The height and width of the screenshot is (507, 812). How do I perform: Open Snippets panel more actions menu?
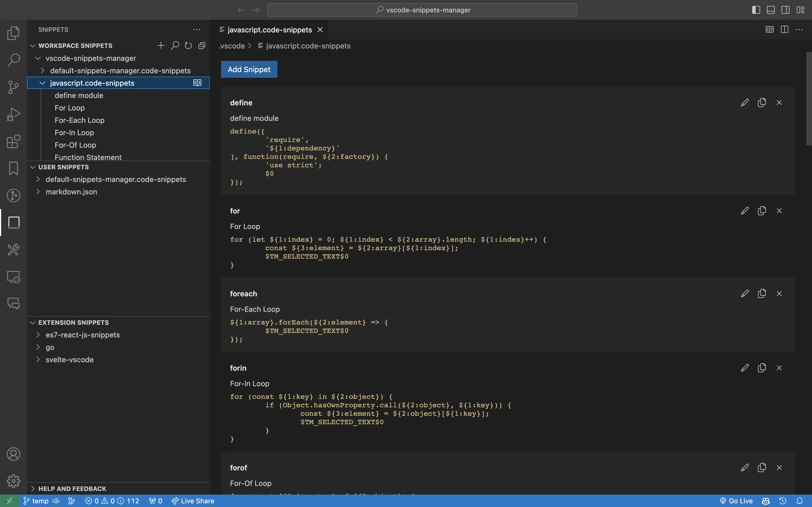coord(197,30)
